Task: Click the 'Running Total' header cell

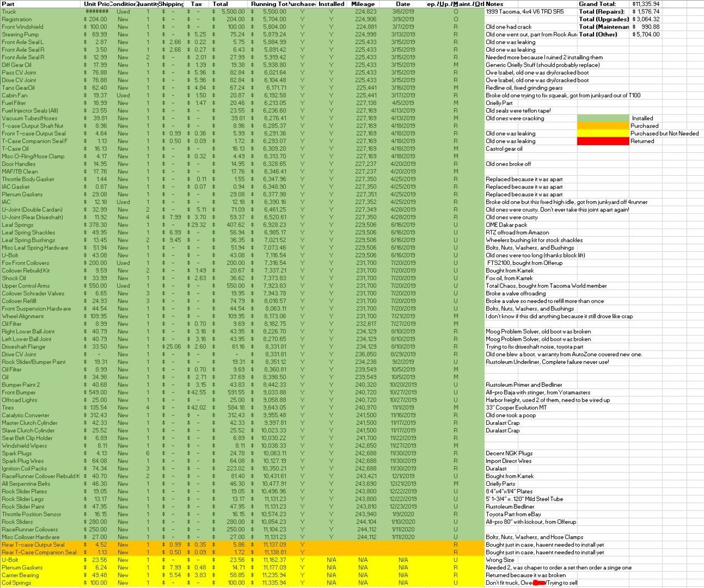Action: click(x=269, y=4)
